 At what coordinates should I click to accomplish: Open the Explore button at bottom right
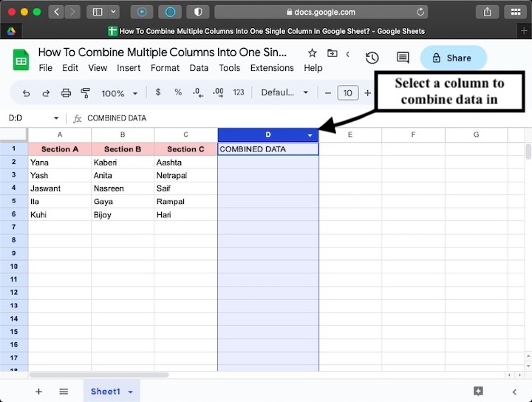pos(478,391)
